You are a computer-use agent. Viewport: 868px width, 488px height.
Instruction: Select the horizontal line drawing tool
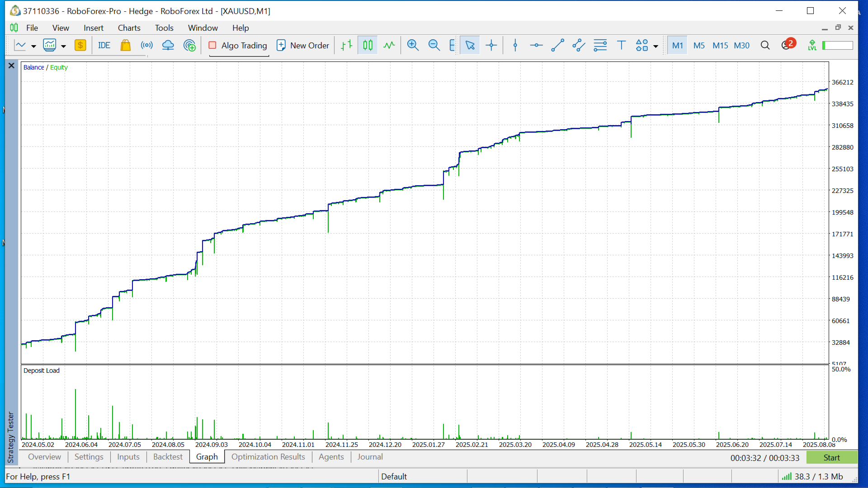tap(536, 45)
